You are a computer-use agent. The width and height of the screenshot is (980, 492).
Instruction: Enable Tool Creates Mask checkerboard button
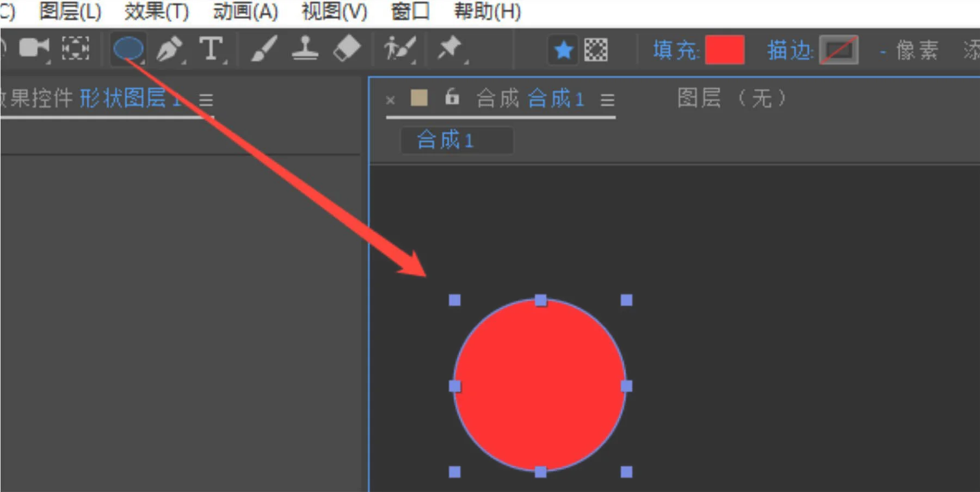coord(596,50)
